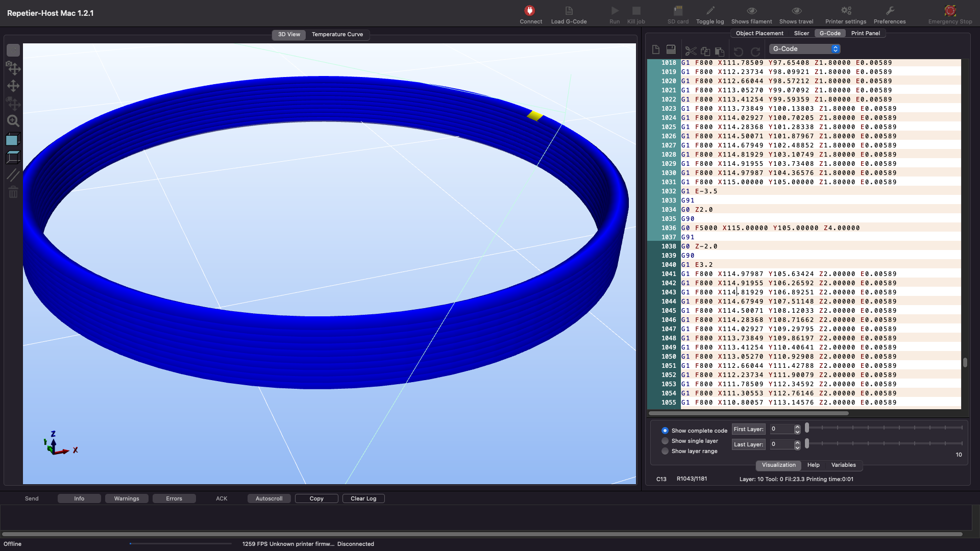Click the undo arrow icon in G-Code editor
The width and height of the screenshot is (980, 551).
pos(739,52)
